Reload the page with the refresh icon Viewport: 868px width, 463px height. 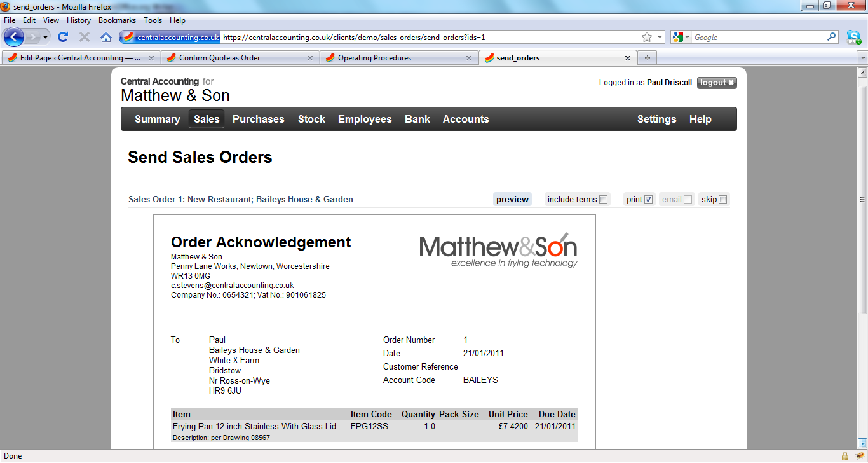click(63, 37)
